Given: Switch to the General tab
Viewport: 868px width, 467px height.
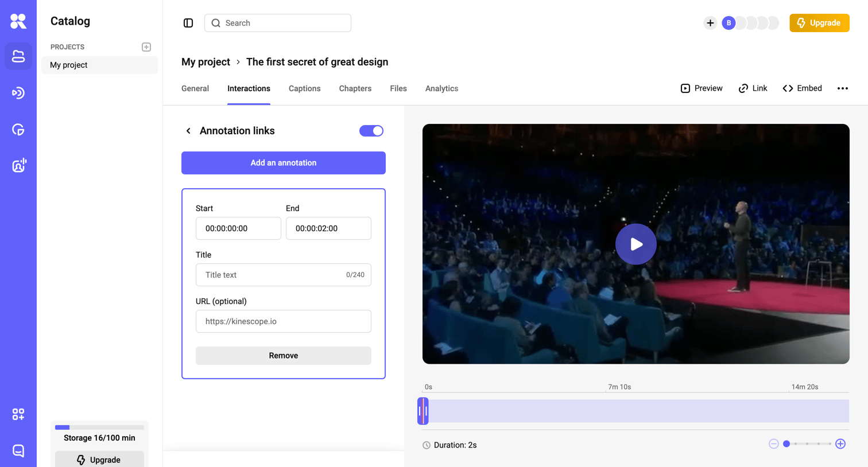Looking at the screenshot, I should coord(195,88).
